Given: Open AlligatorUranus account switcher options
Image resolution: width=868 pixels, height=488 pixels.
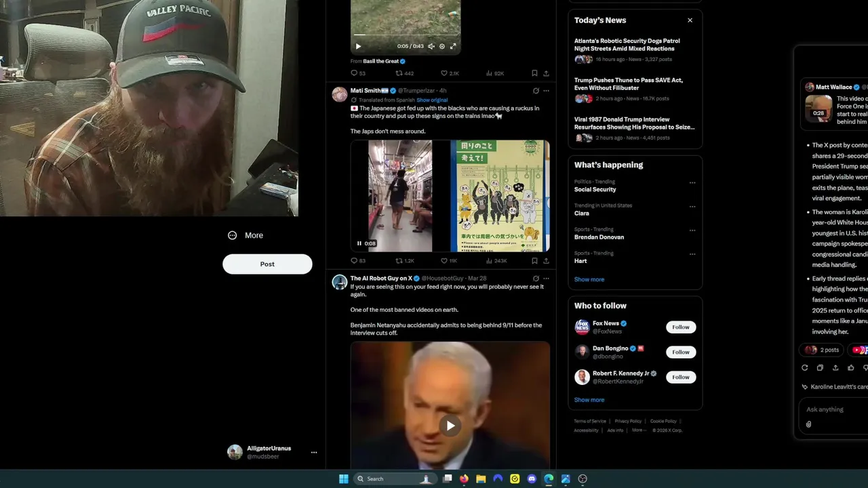Looking at the screenshot, I should [314, 452].
